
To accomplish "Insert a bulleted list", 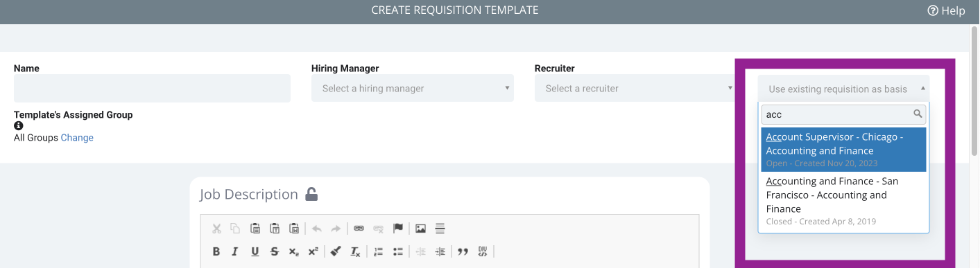I will [398, 251].
